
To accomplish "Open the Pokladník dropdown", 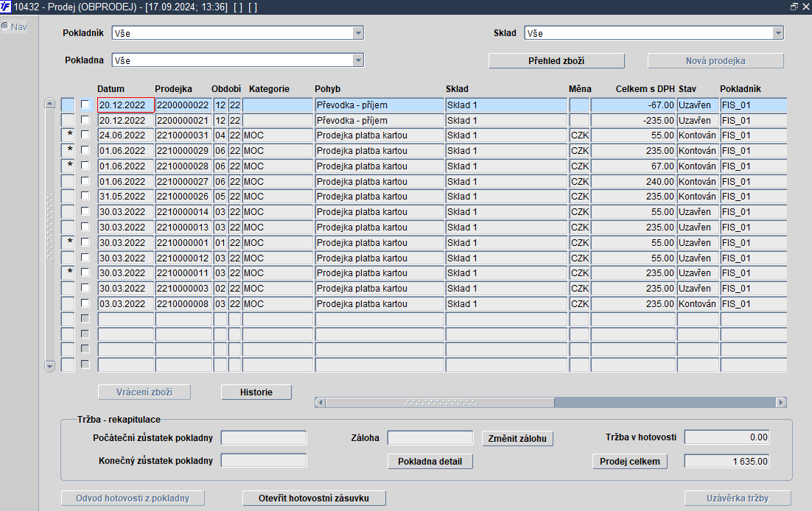I will (358, 33).
